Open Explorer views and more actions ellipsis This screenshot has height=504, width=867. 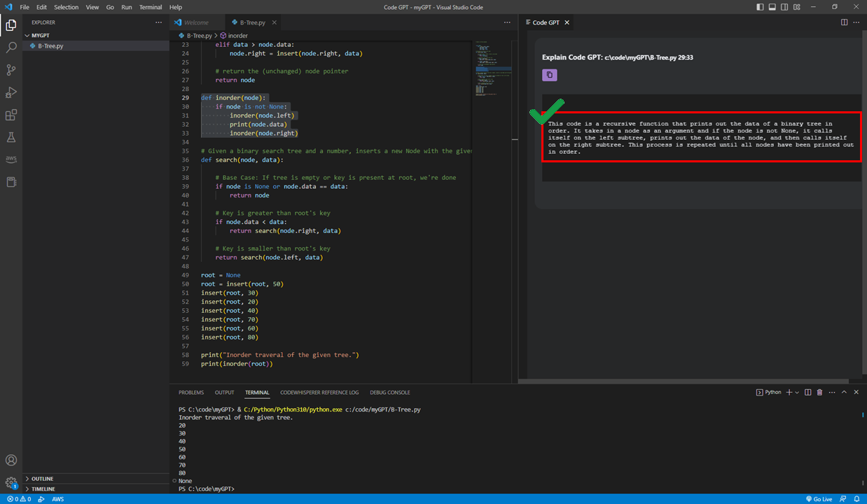coord(158,22)
